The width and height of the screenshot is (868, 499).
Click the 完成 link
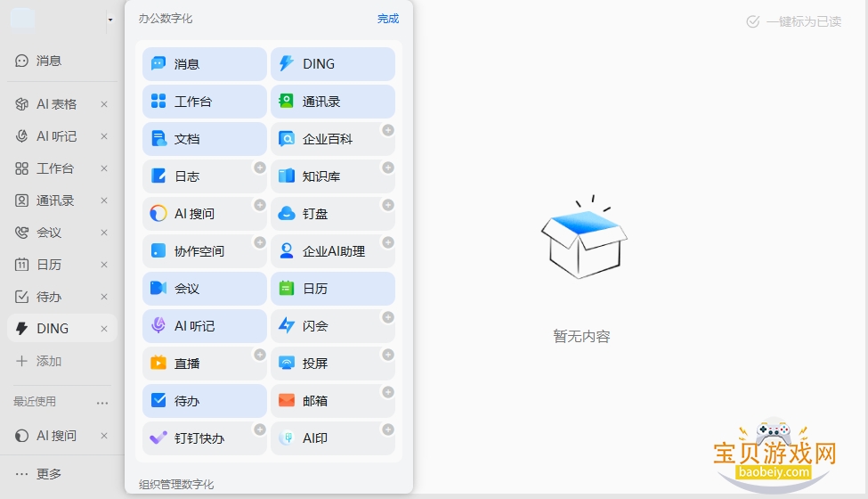[388, 19]
